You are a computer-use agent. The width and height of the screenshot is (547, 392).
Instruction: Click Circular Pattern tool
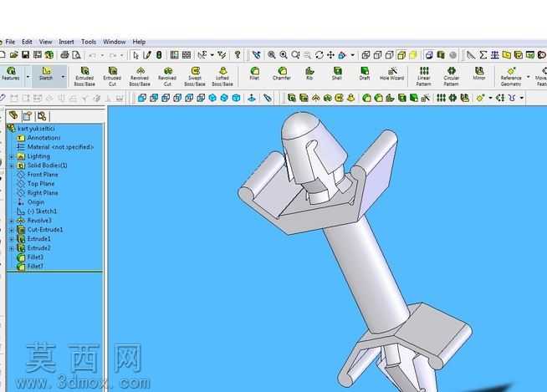[x=452, y=76]
